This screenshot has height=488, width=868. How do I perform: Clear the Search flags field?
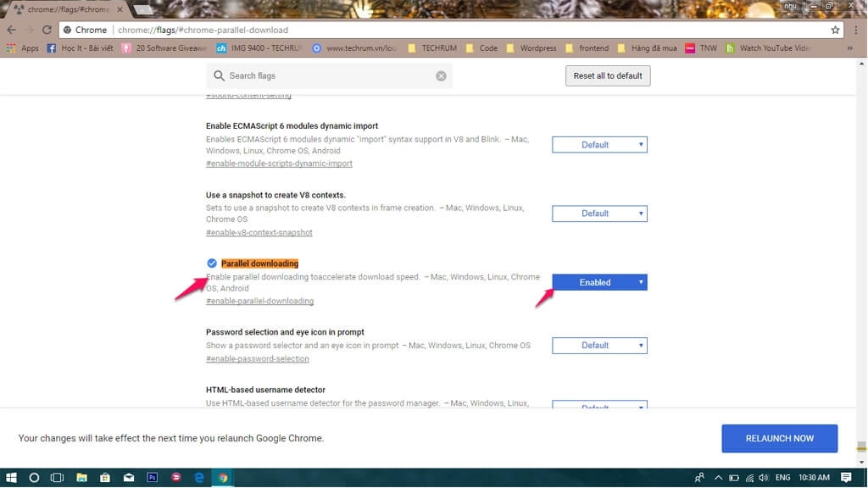[441, 75]
